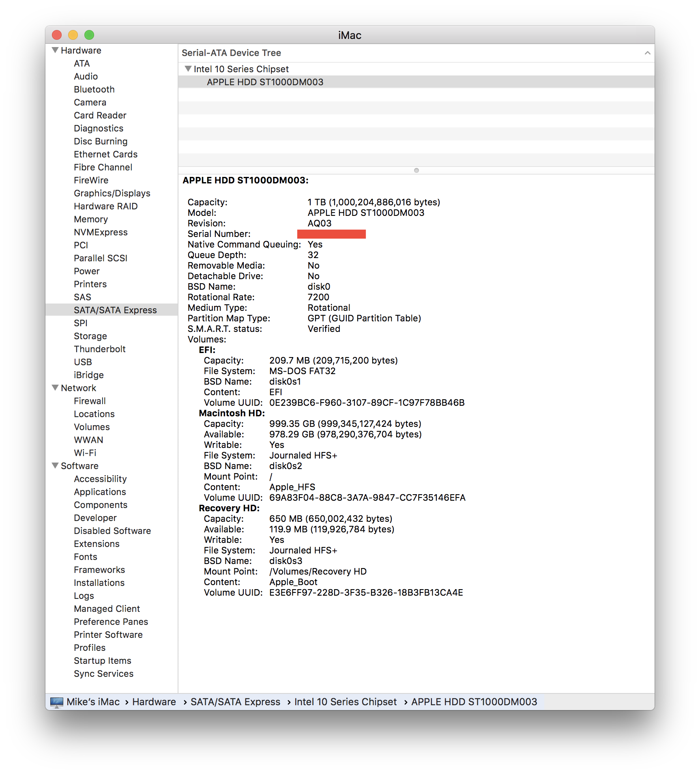Open Fibre Channel entry
This screenshot has height=775, width=700.
click(x=103, y=168)
